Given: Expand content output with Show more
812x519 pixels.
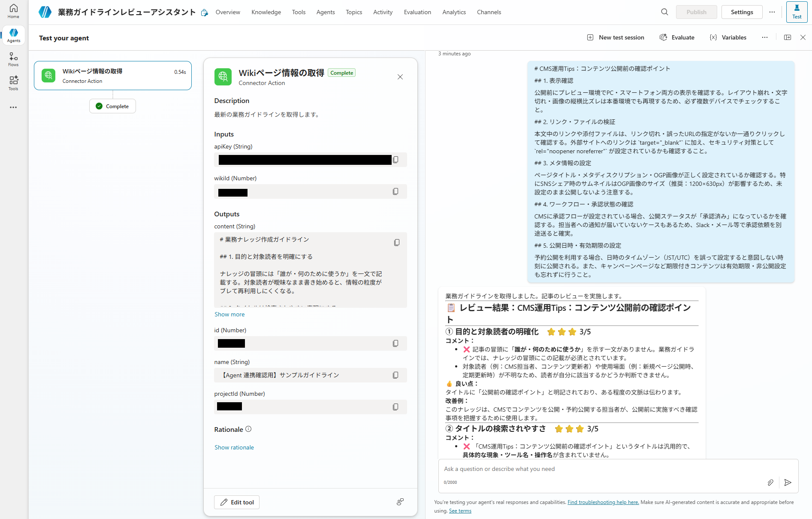Looking at the screenshot, I should [x=229, y=314].
